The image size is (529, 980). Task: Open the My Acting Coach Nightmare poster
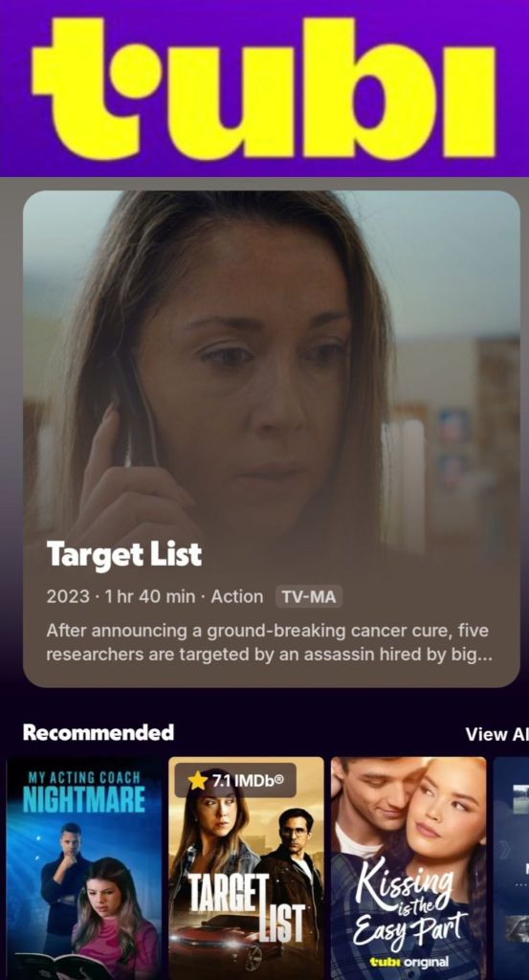83,869
